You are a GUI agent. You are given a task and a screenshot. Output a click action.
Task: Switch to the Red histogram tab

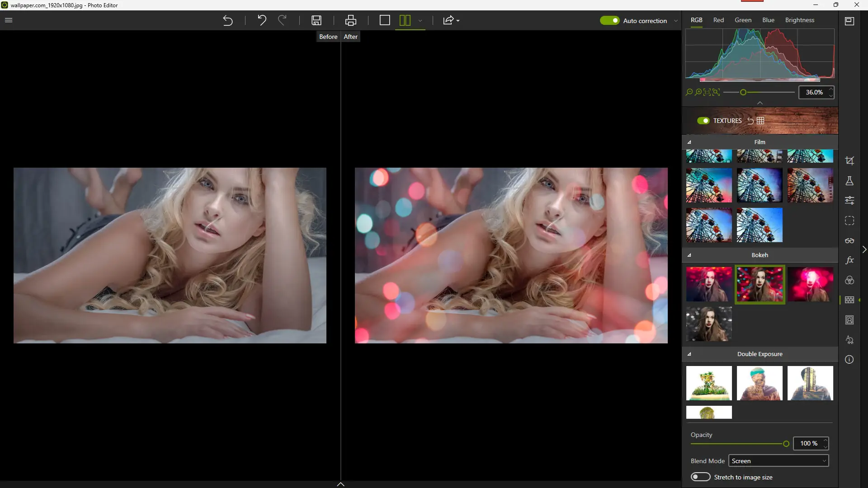tap(718, 20)
